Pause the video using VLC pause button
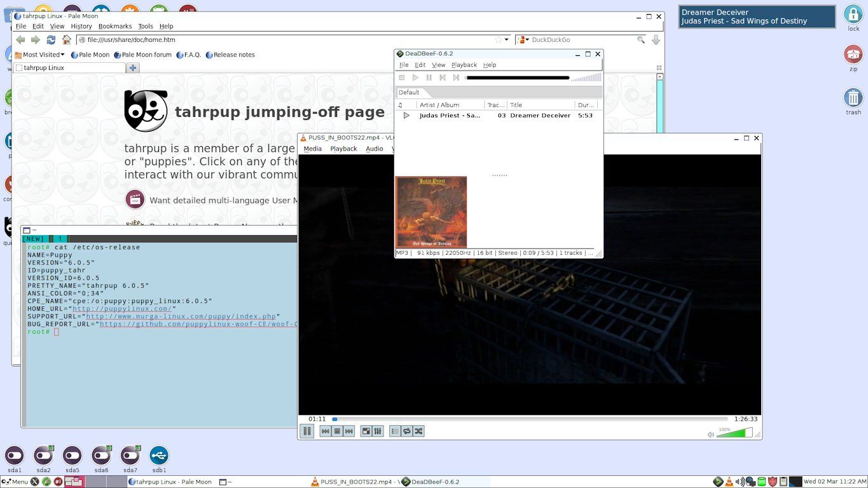The height and width of the screenshot is (488, 868). point(307,431)
